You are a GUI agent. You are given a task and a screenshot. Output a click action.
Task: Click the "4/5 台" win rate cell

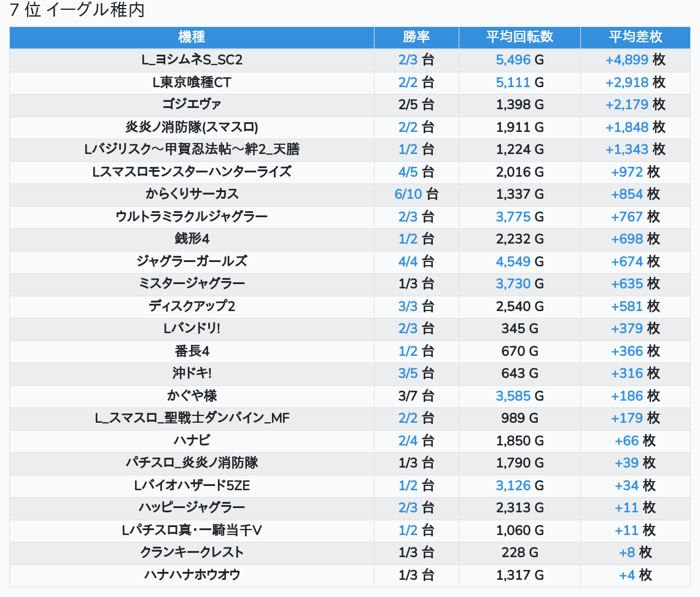click(x=416, y=172)
